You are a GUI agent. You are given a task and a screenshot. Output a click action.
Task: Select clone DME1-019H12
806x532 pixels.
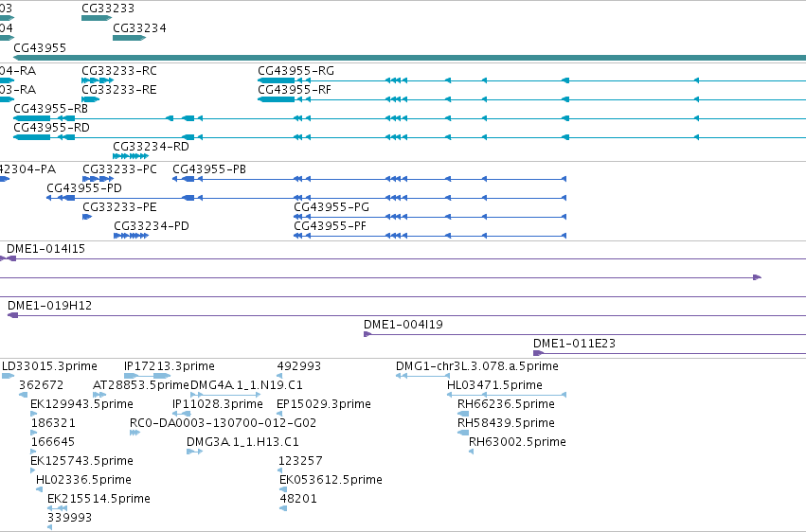point(50,306)
